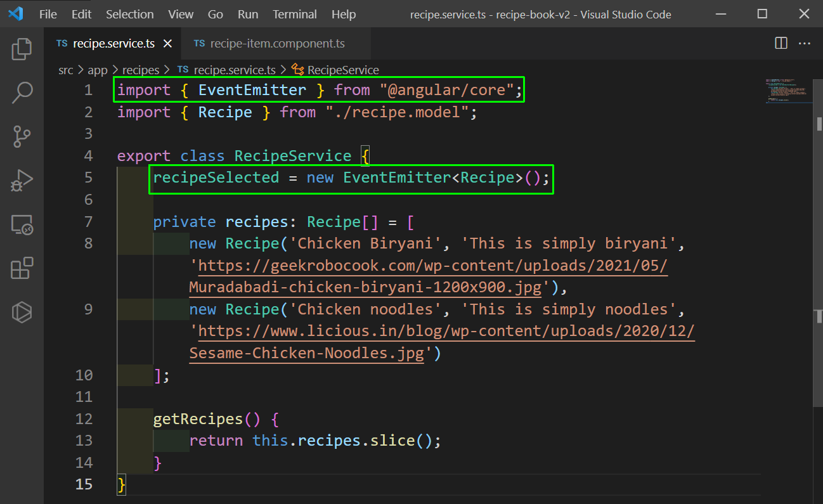Click TS file icon in breadcrumb
823x504 pixels.
click(x=183, y=70)
